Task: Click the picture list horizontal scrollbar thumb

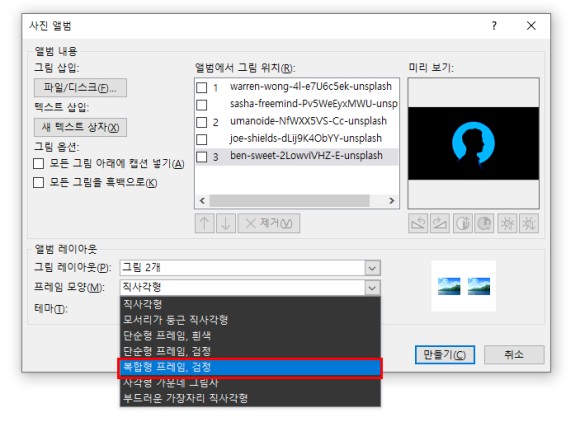Action: [x=290, y=201]
